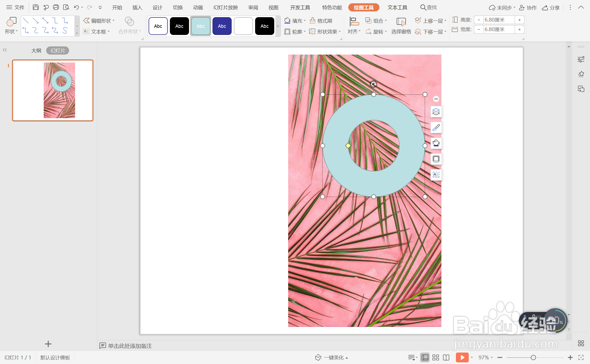Screen dimensions: 590x364
Task: Click 下移一层 send backward button
Action: click(x=430, y=32)
